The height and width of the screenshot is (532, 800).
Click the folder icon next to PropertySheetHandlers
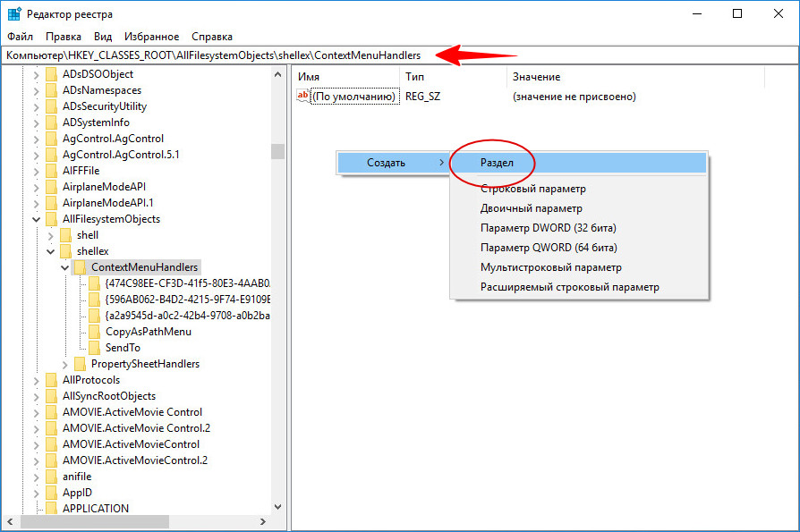point(81,364)
